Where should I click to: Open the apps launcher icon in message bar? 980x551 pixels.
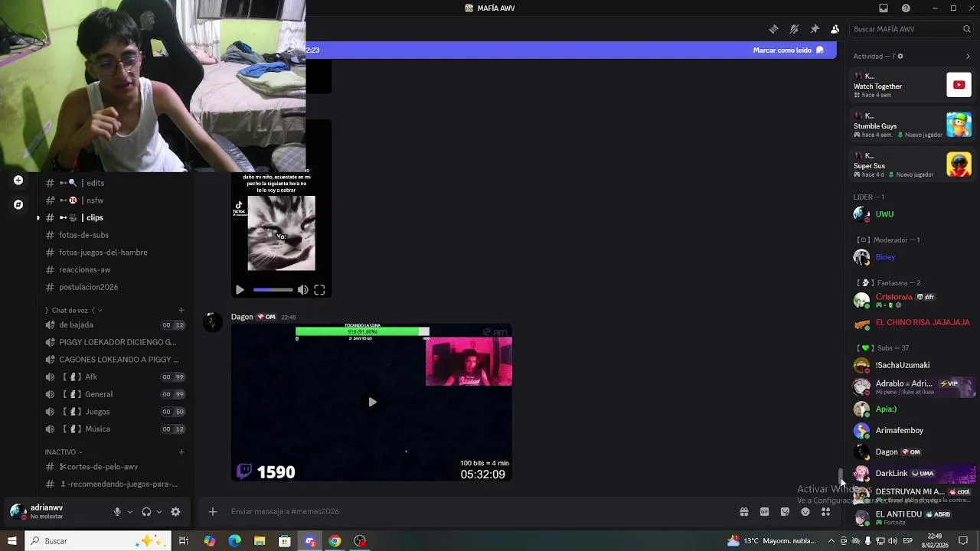pos(825,512)
